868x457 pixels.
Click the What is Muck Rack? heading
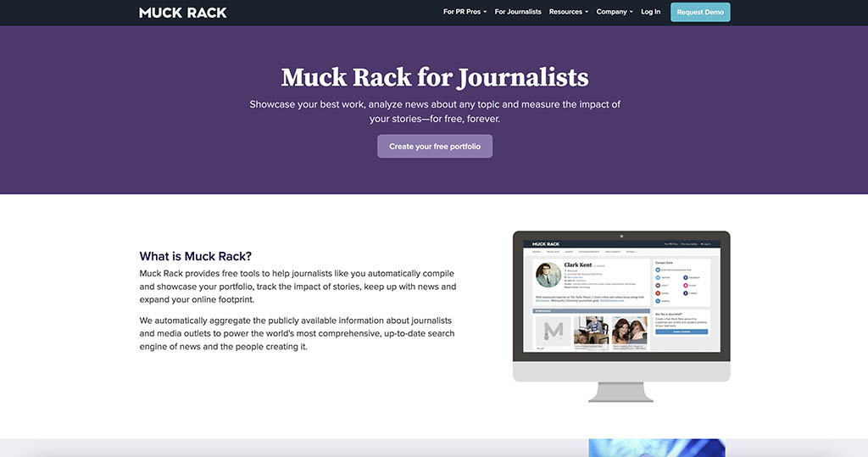click(x=196, y=256)
